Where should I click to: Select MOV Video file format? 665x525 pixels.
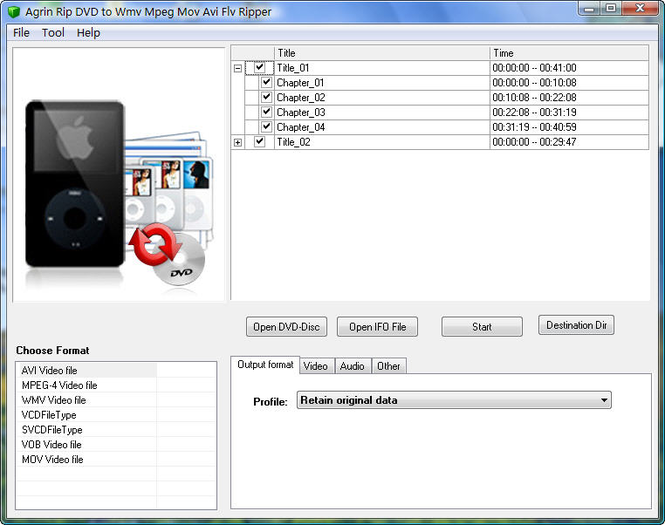click(x=53, y=459)
